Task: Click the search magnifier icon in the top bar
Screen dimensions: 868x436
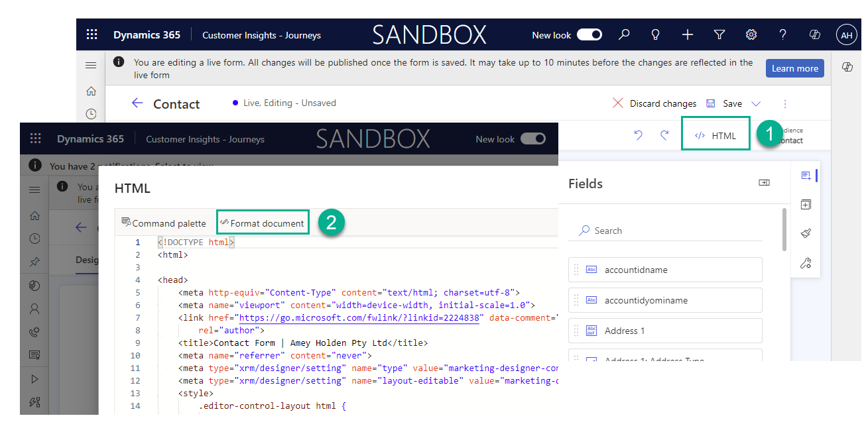Action: pyautogui.click(x=623, y=34)
